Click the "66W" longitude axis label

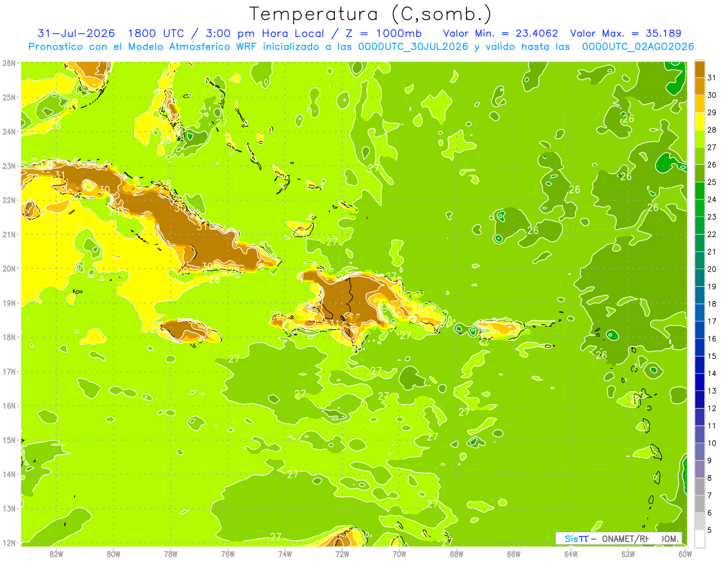click(x=514, y=554)
